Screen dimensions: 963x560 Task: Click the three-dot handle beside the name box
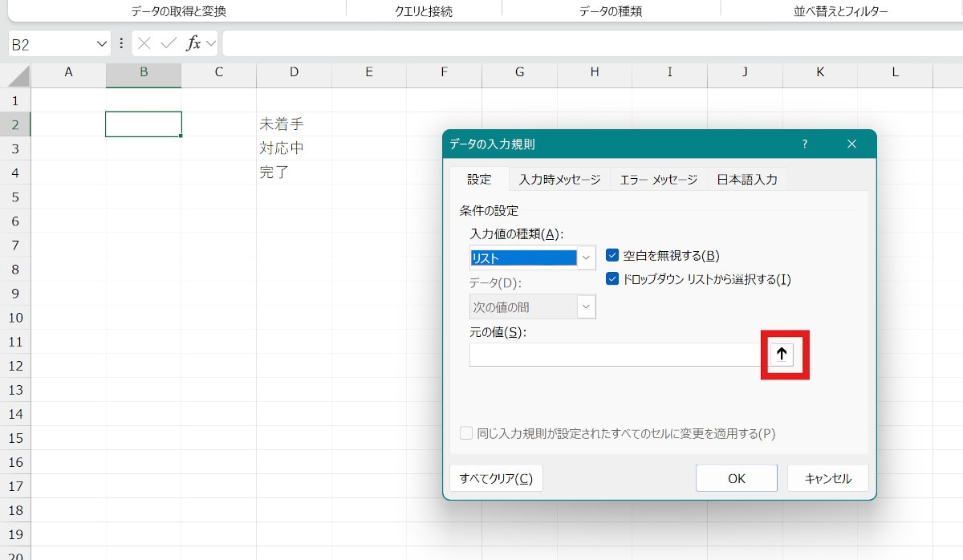(x=121, y=43)
